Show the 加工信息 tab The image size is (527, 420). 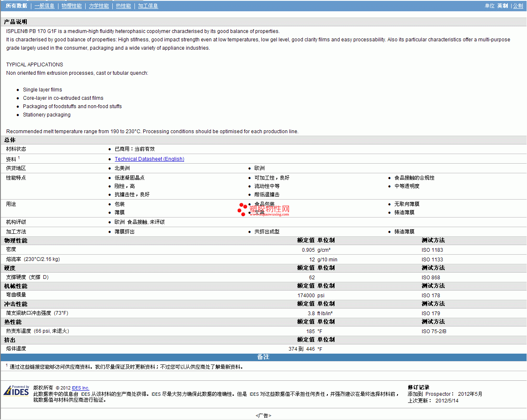tap(148, 6)
